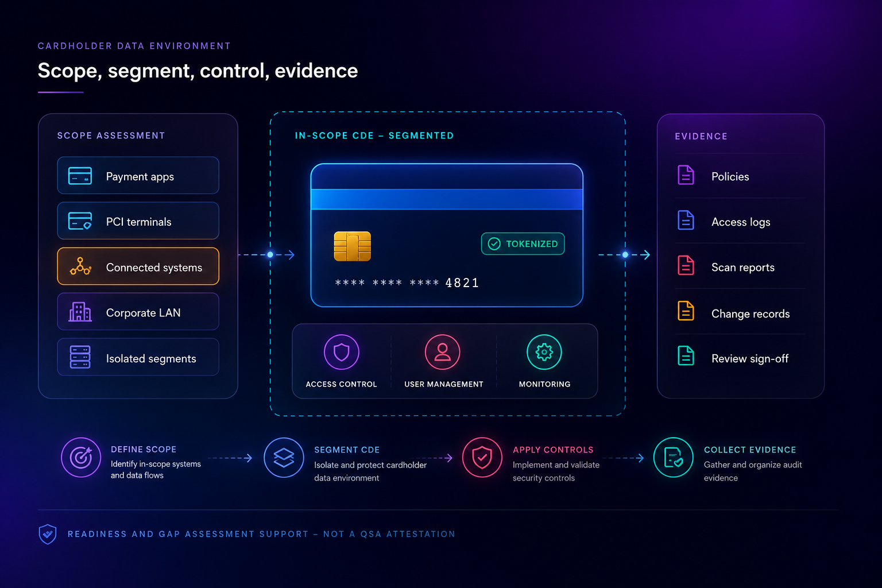Screen dimensions: 882x588
Task: Click the server stack icon for Isolated segments
Action: [x=80, y=357]
